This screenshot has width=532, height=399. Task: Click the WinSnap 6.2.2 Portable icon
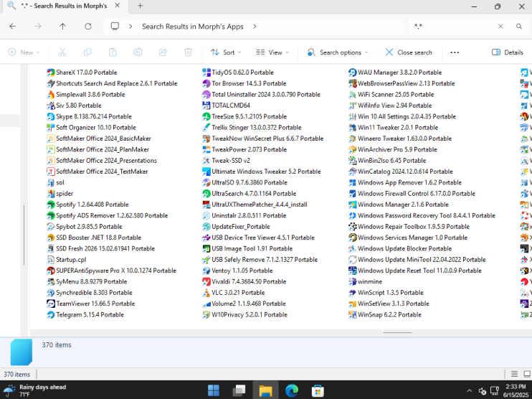[352, 315]
